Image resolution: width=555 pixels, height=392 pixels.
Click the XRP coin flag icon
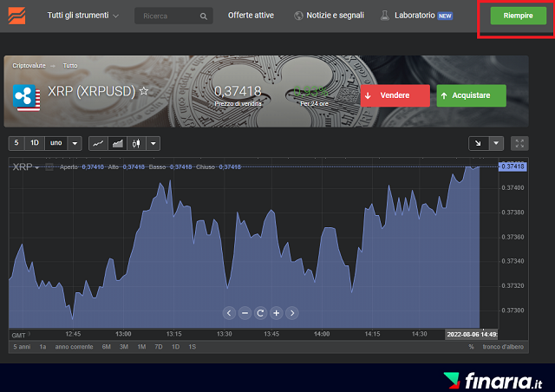(27, 97)
